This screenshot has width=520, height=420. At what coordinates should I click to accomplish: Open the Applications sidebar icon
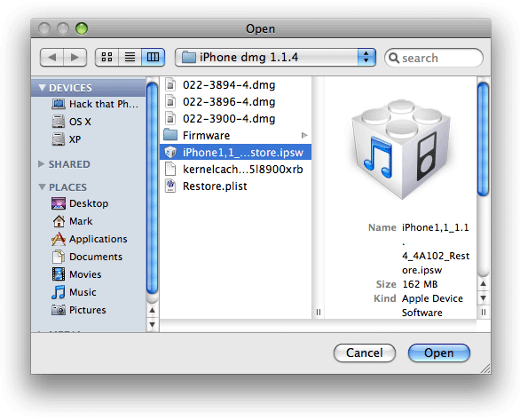coord(59,239)
